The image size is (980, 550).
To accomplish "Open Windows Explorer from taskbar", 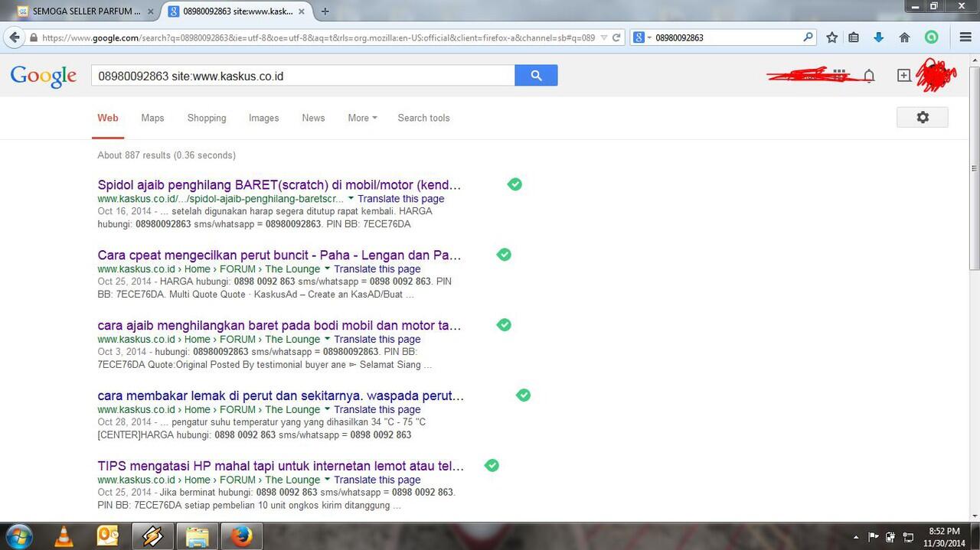I will 198,536.
